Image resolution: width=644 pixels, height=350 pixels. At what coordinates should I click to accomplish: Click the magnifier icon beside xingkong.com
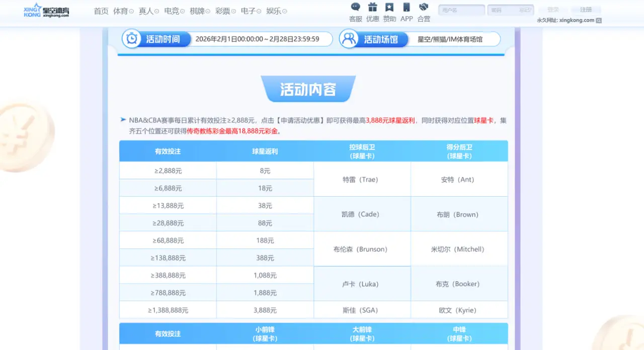tap(599, 20)
